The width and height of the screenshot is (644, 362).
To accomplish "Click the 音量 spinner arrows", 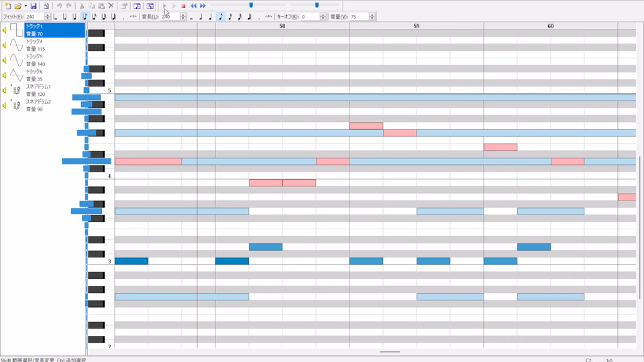I will click(372, 16).
